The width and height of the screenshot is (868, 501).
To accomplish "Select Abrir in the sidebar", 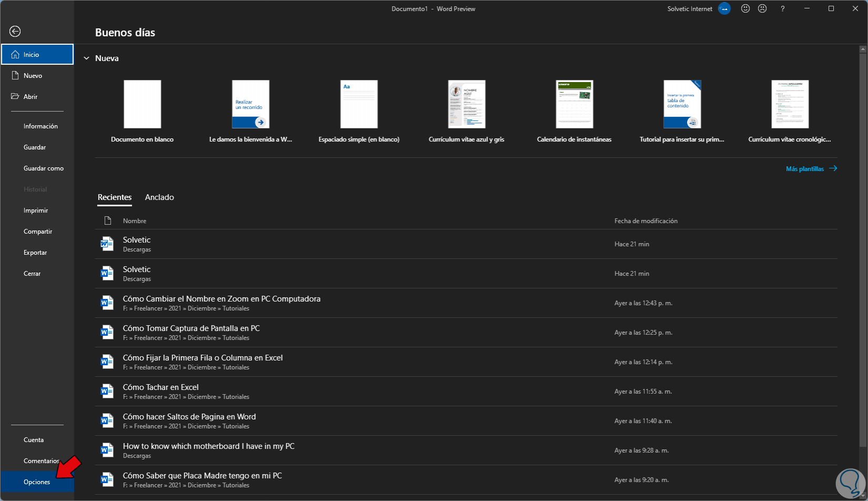I will [x=37, y=96].
